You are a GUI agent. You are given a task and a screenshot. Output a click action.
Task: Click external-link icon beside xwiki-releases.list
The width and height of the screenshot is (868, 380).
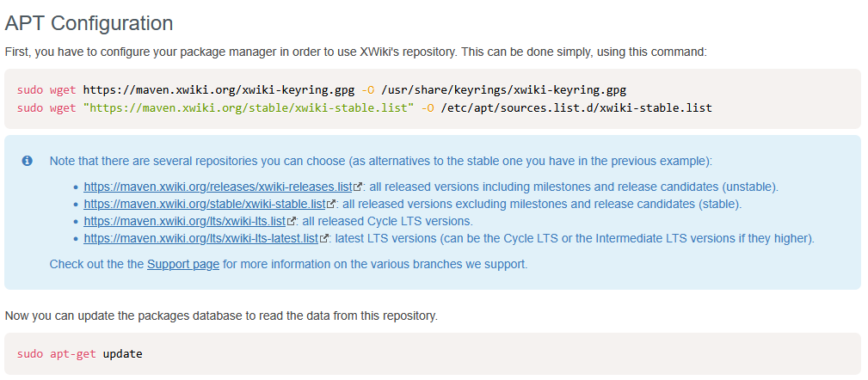358,187
